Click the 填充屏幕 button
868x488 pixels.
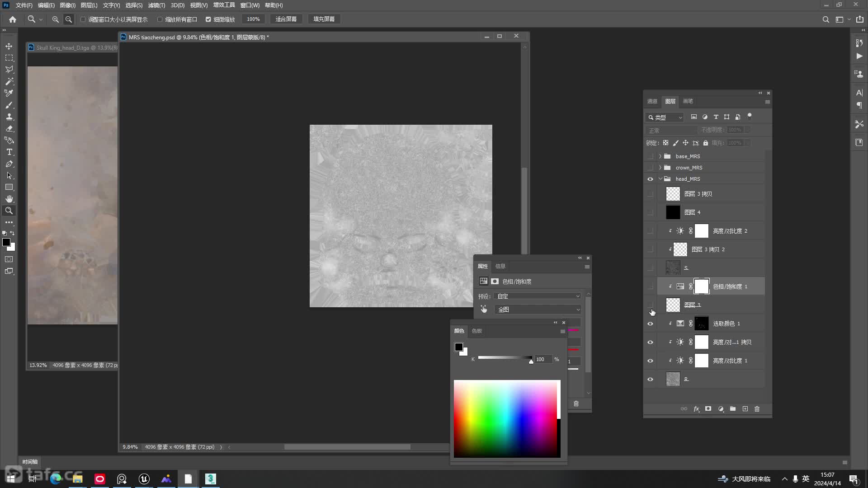pyautogui.click(x=324, y=19)
